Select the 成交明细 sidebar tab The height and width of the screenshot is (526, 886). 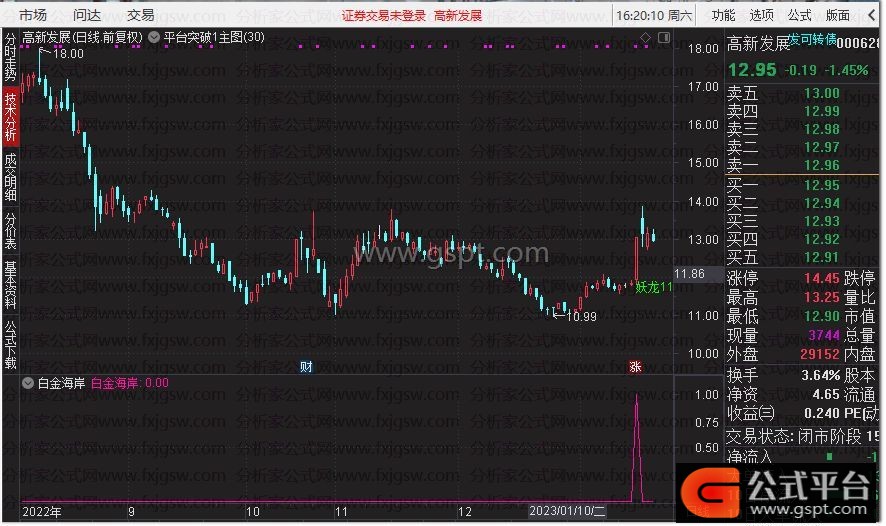pos(10,177)
